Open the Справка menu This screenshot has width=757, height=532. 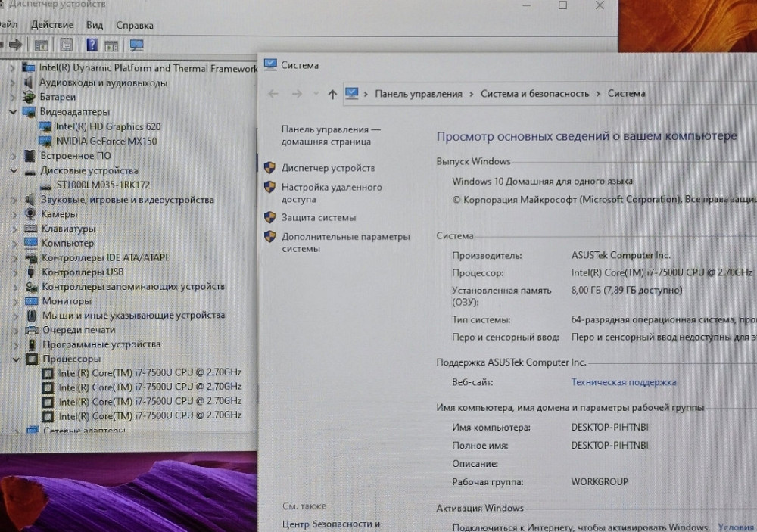click(135, 25)
